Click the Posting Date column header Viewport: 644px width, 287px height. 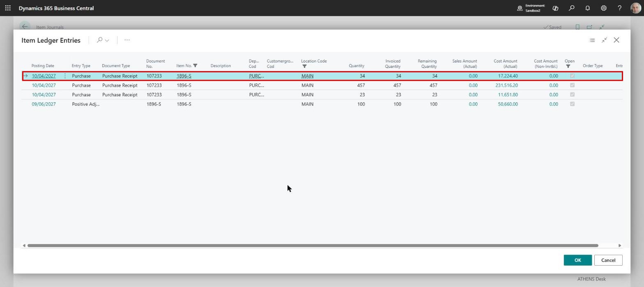[43, 66]
